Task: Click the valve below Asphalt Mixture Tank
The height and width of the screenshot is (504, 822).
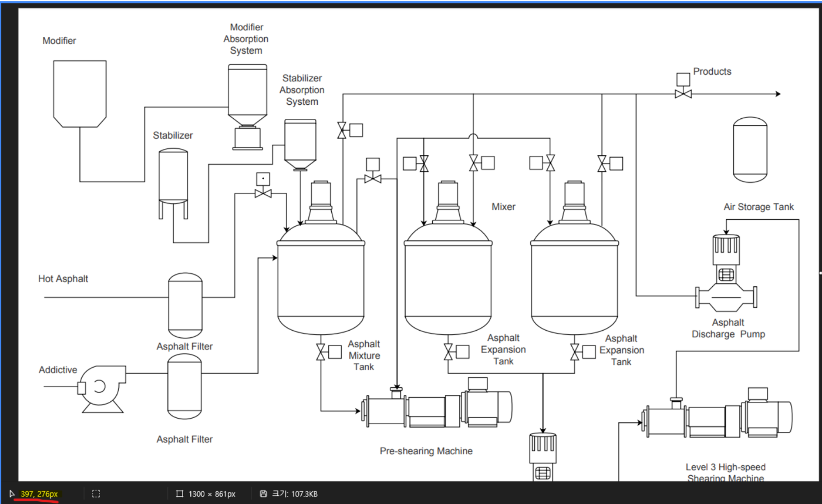Action: coord(321,352)
